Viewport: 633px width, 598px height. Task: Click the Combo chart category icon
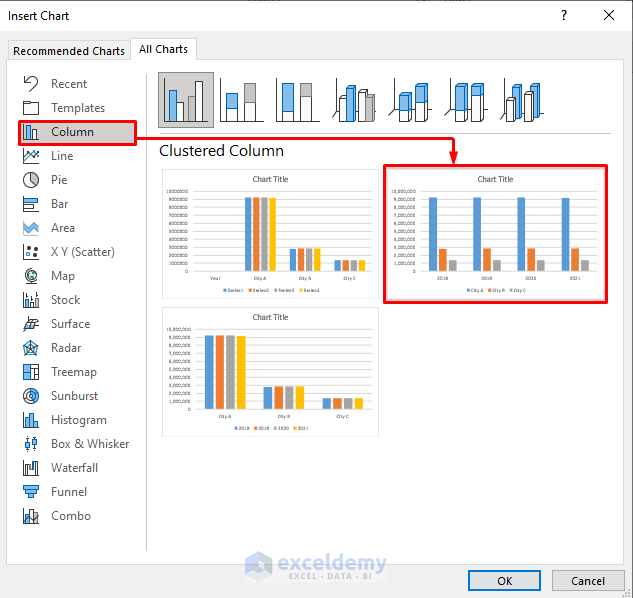[x=31, y=516]
